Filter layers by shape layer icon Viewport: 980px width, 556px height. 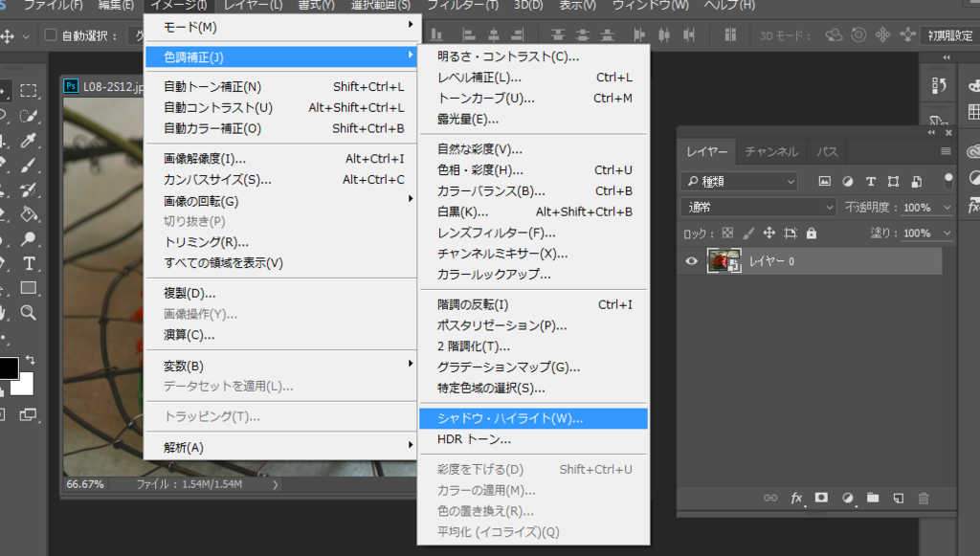coord(893,181)
